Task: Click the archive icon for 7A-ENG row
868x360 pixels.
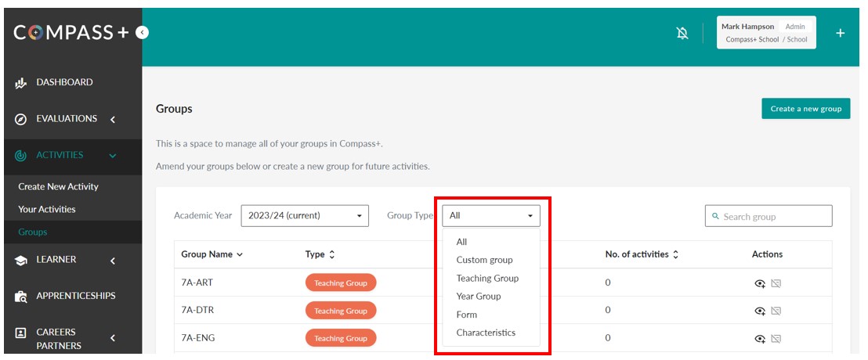Action: click(776, 338)
